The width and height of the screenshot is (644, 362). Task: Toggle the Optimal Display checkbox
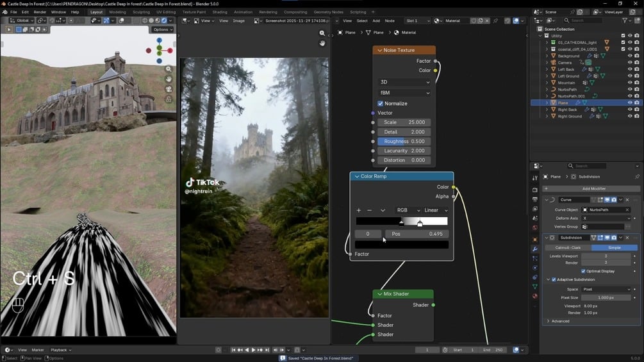(x=583, y=271)
